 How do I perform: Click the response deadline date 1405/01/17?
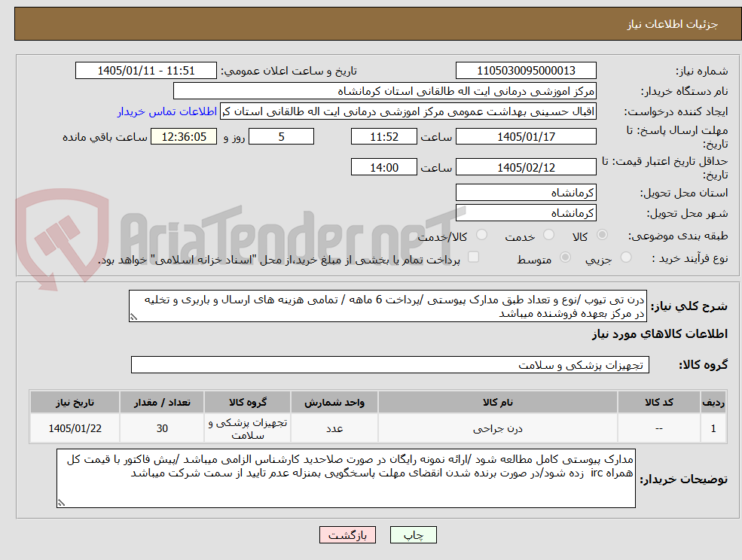526,137
